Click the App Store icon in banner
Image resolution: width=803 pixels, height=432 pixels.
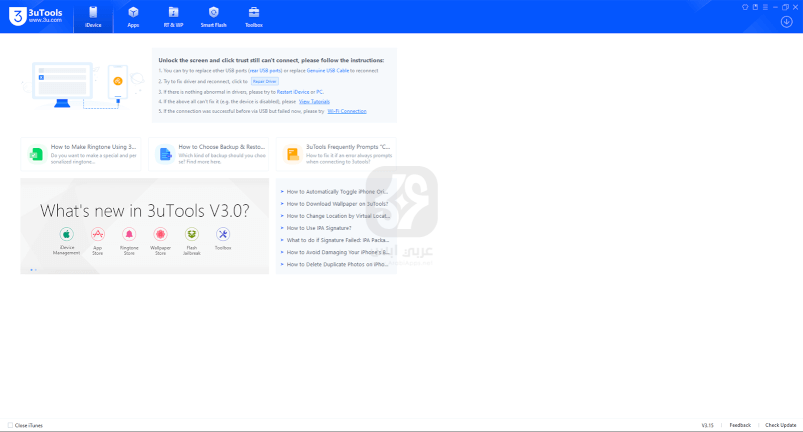[x=98, y=234]
